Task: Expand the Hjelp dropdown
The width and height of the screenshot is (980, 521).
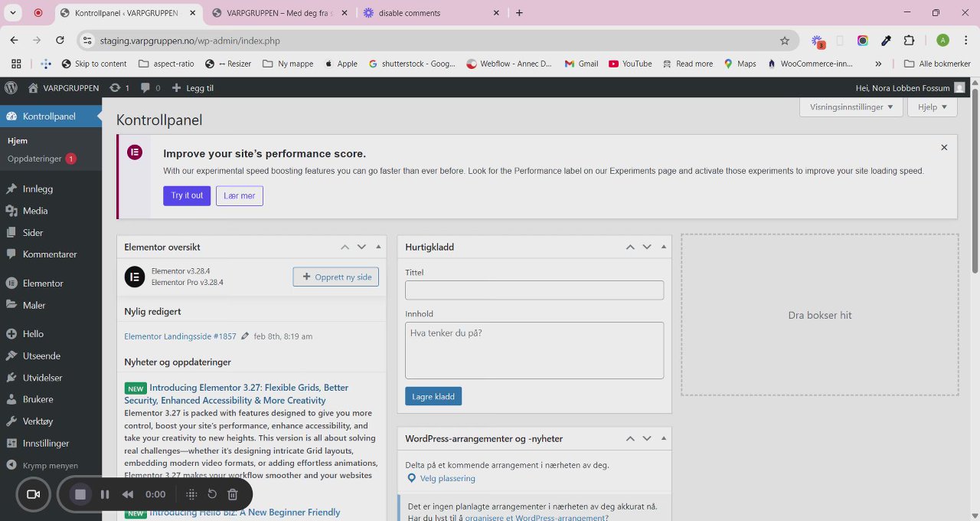Action: tap(933, 107)
